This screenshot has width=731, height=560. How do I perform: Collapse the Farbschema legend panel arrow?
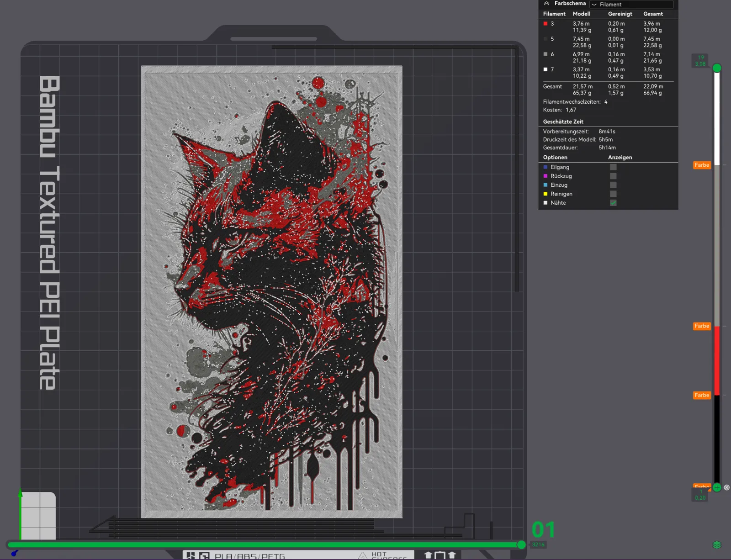click(546, 4)
